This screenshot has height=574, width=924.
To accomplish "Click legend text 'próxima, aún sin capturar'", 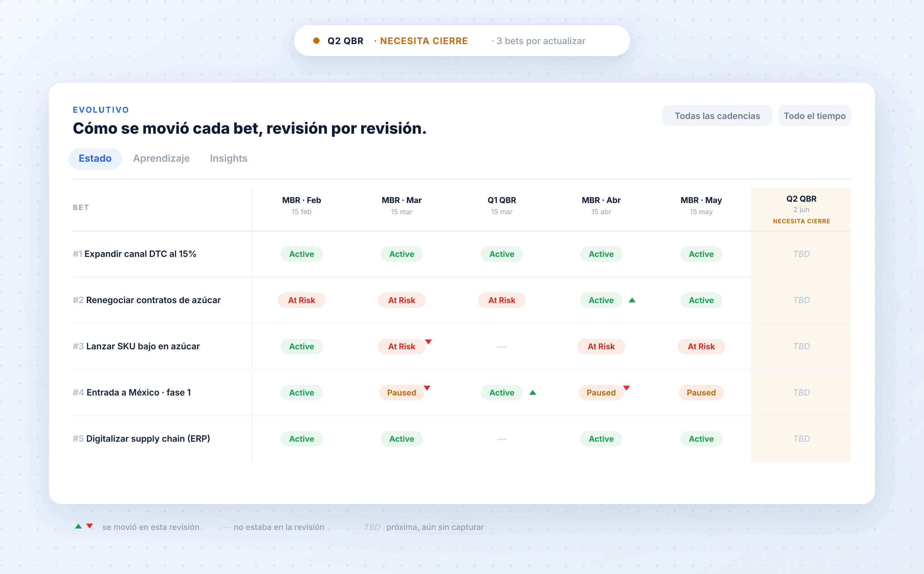I will point(435,527).
